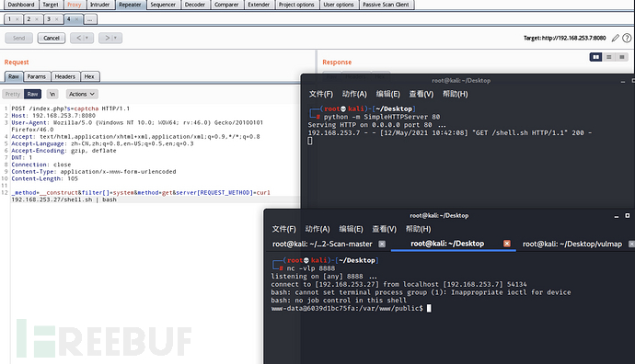Open the Extender tab

[x=259, y=5]
